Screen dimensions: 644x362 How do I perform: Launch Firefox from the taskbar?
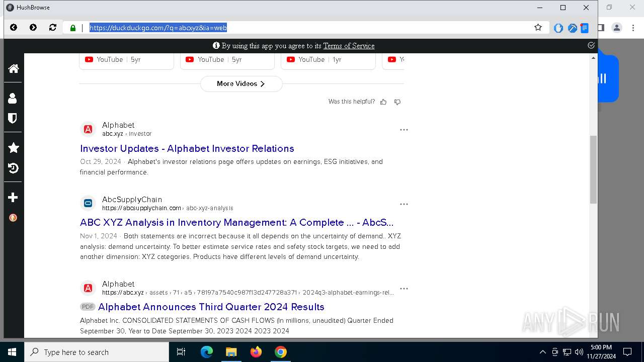pyautogui.click(x=256, y=352)
